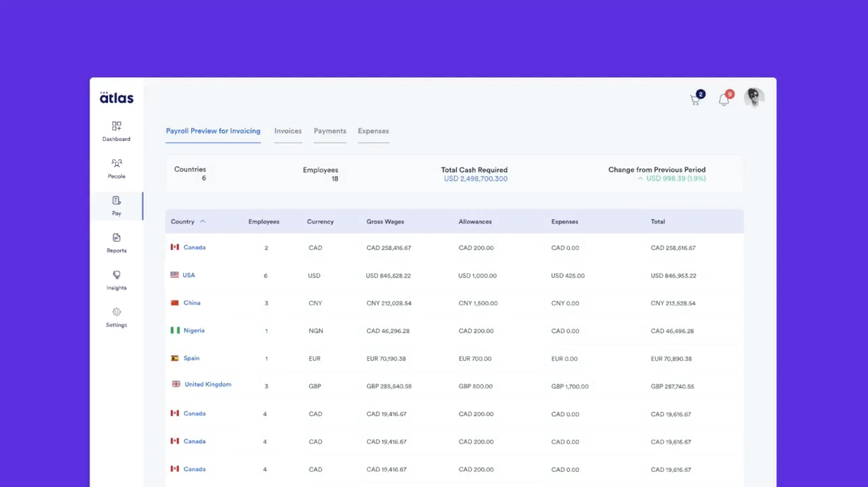Switch to Payroll Preview for Invoicing tab

pos(213,131)
